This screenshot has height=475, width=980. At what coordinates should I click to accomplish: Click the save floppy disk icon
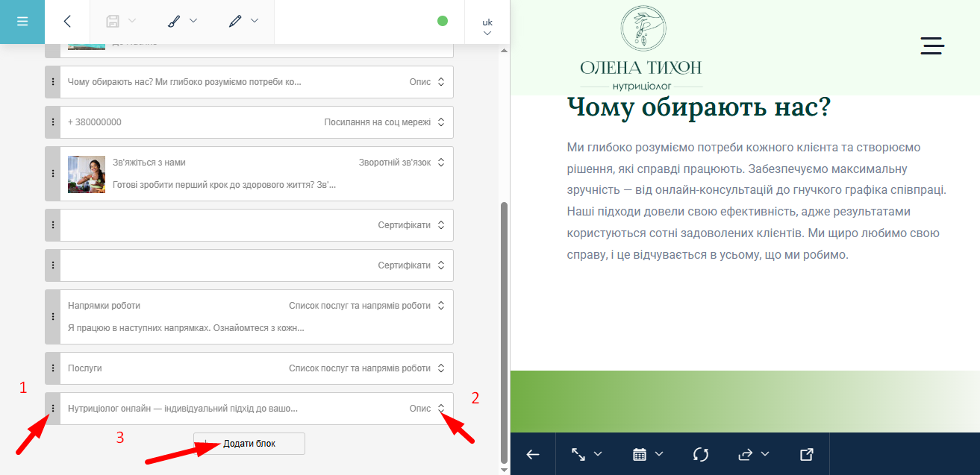113,22
